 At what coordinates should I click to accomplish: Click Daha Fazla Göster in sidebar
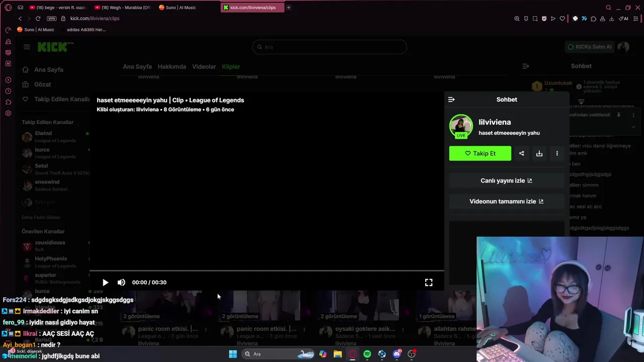coord(41,217)
